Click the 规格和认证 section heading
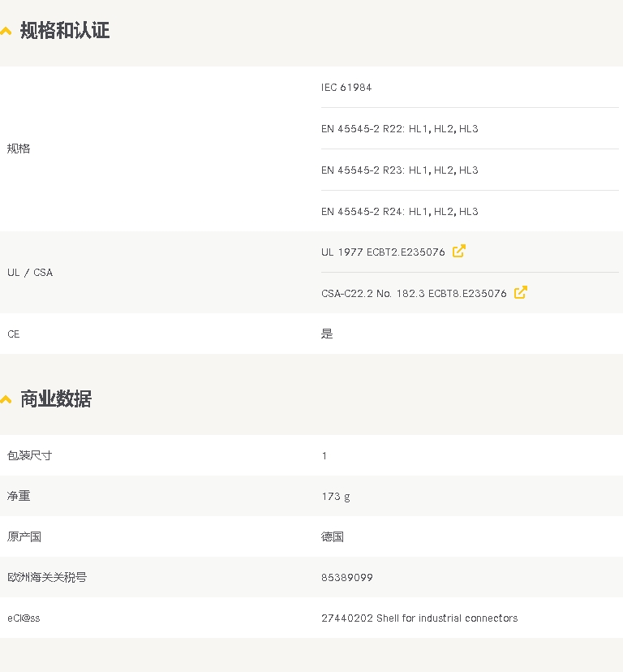The image size is (623, 672). (x=65, y=32)
